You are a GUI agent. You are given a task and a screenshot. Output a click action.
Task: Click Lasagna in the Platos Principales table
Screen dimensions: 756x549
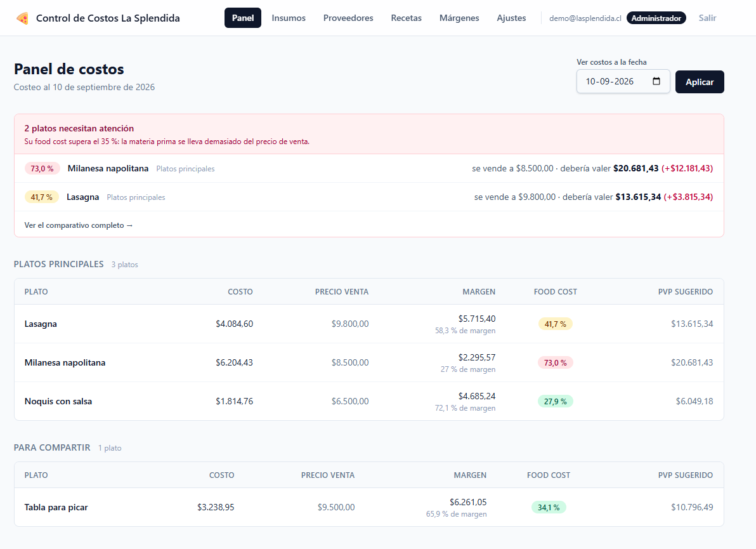(41, 324)
